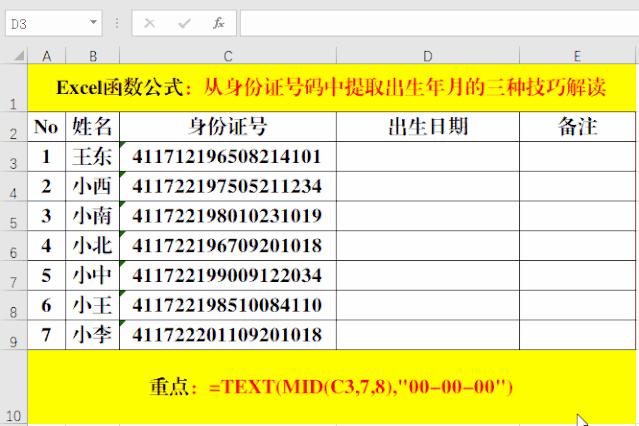The height and width of the screenshot is (426, 639).
Task: Select column B header
Action: 93,55
